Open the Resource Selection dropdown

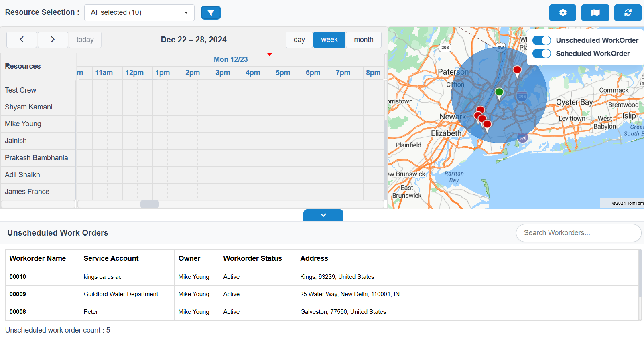point(139,13)
